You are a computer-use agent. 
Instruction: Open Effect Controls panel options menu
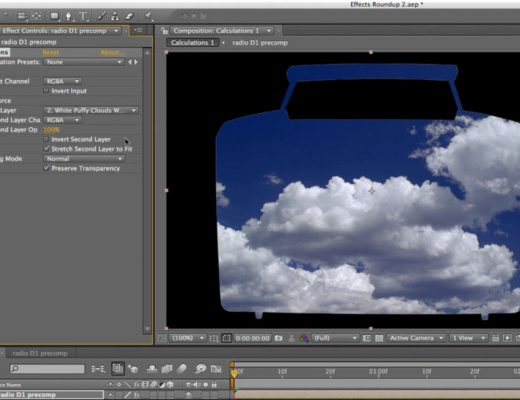click(138, 30)
